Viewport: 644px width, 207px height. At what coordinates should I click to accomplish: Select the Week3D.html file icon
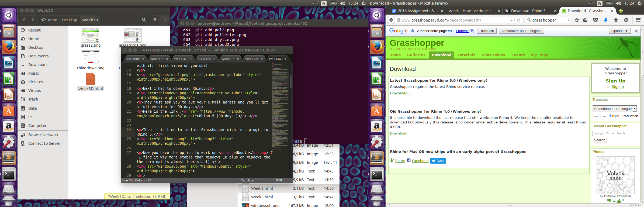[91, 79]
